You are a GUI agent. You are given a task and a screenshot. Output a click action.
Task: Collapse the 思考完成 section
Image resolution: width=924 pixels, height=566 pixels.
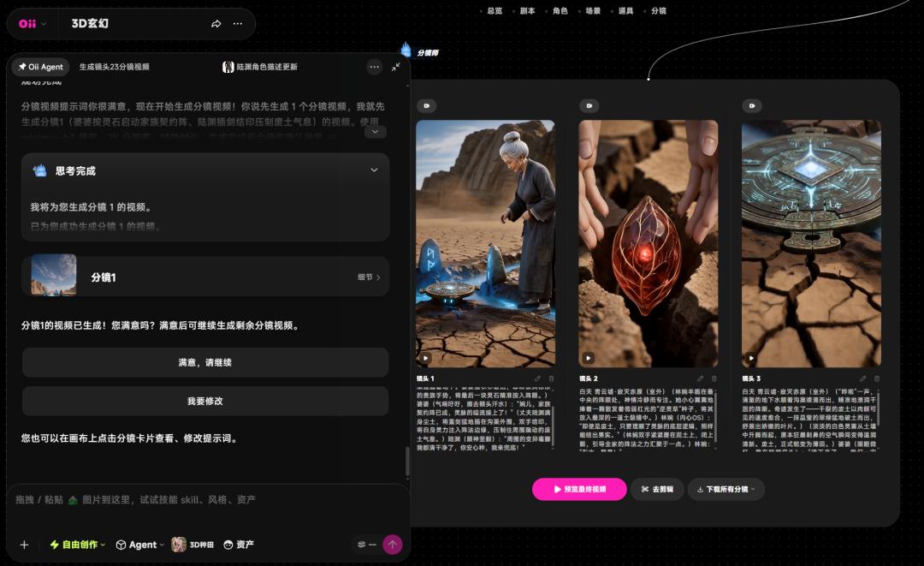coord(374,170)
